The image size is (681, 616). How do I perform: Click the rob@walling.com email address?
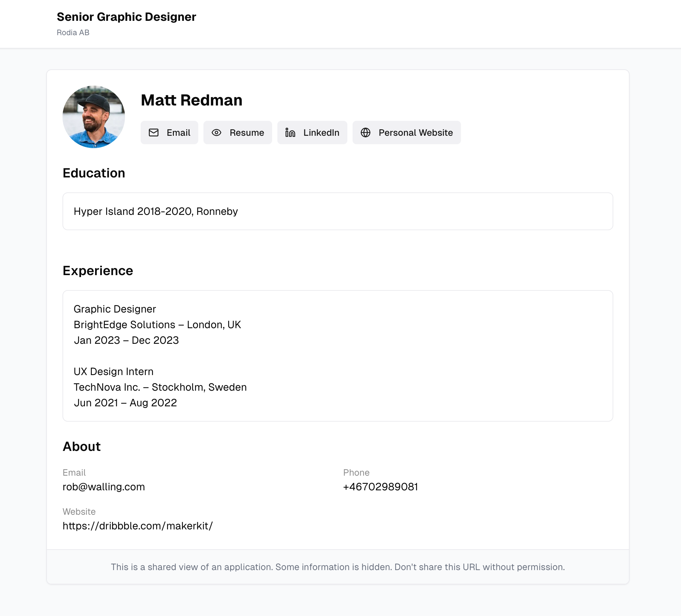tap(104, 487)
